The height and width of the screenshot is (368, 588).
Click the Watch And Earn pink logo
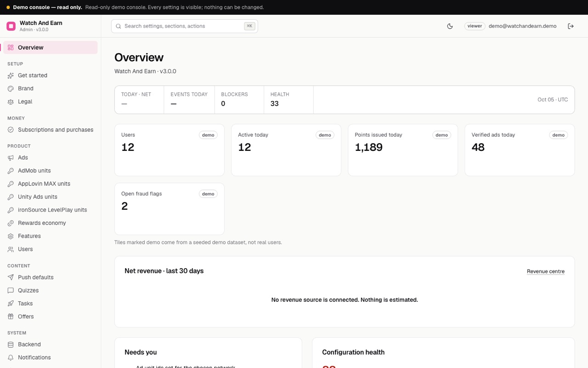click(11, 26)
